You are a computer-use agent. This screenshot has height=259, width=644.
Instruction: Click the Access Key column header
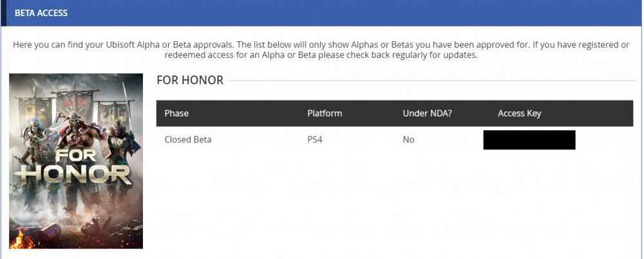pyautogui.click(x=520, y=113)
